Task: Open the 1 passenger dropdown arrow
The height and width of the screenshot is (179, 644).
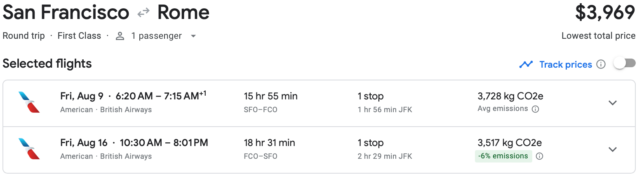Action: [x=193, y=36]
